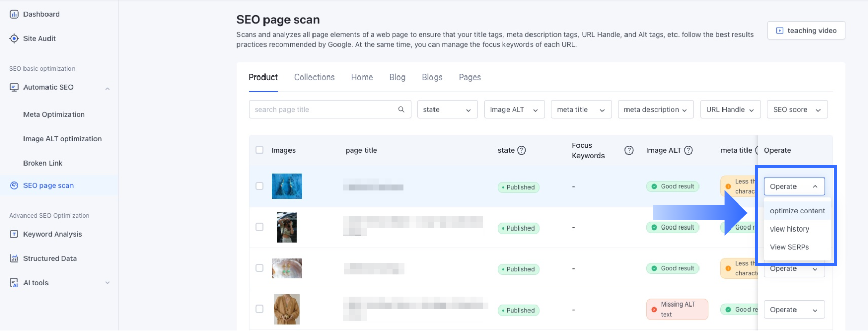Open the state filter dropdown
Viewport: 868px width, 331px height.
447,110
